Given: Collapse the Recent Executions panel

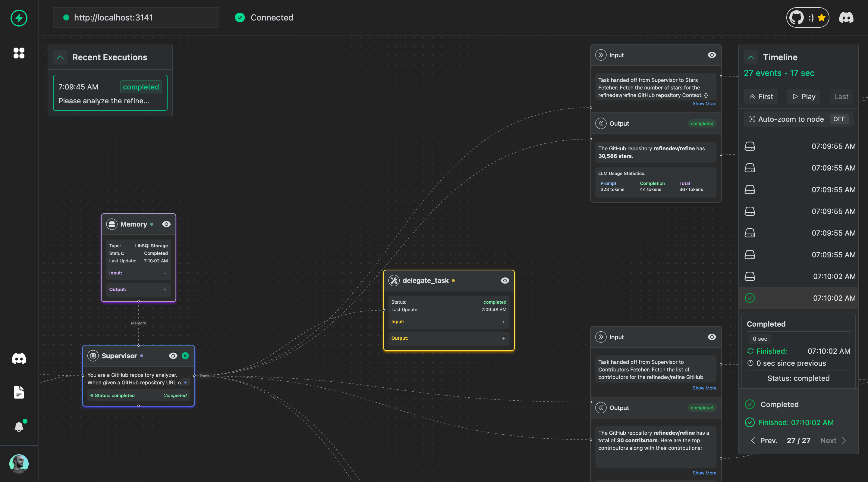Looking at the screenshot, I should coord(60,57).
